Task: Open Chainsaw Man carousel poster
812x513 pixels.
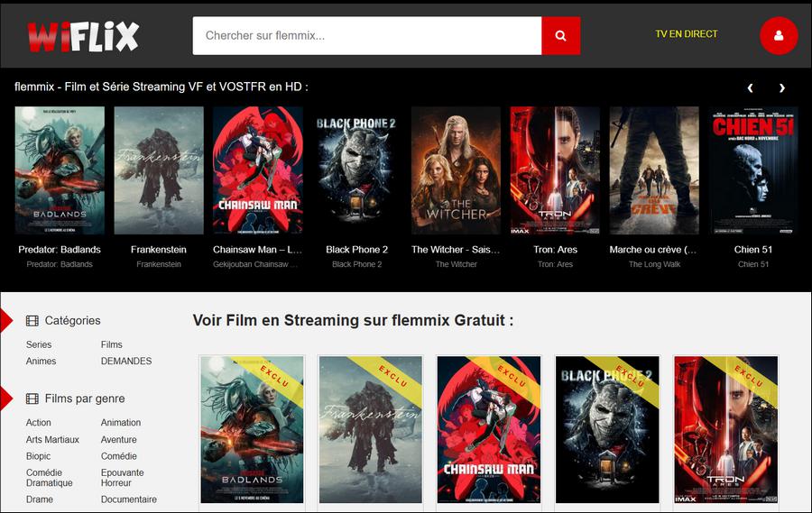Action: point(258,170)
